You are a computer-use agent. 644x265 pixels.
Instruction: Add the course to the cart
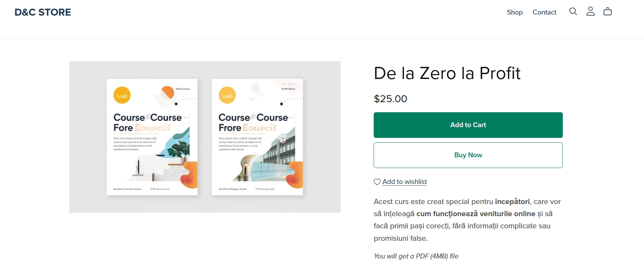[x=468, y=125]
